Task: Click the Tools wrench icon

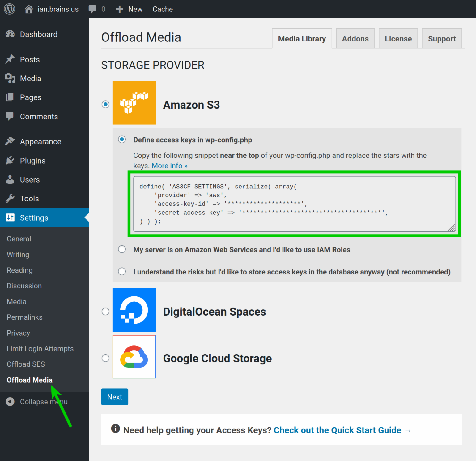Action: point(10,198)
